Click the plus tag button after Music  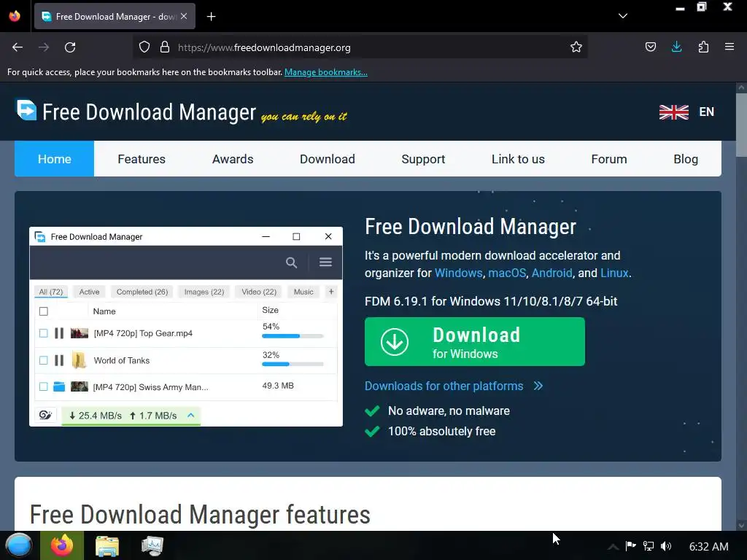(331, 292)
